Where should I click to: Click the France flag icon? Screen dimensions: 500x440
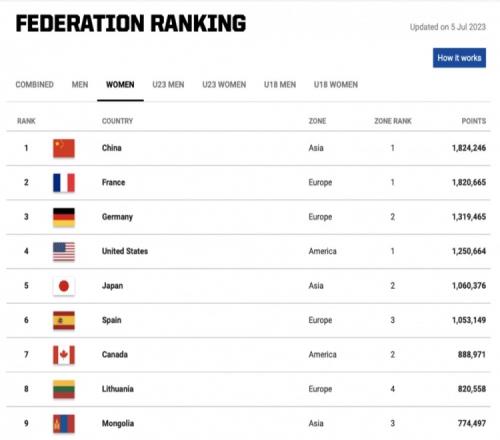point(64,183)
